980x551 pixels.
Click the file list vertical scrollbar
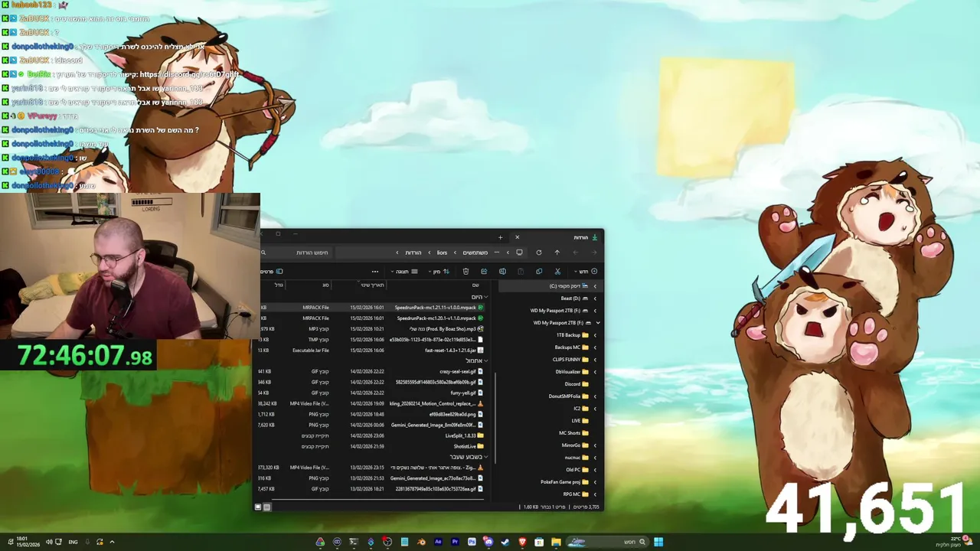pyautogui.click(x=496, y=417)
